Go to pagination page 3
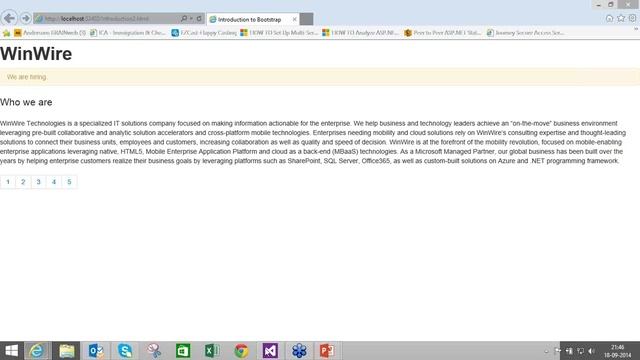The width and height of the screenshot is (640, 360). coord(38,182)
